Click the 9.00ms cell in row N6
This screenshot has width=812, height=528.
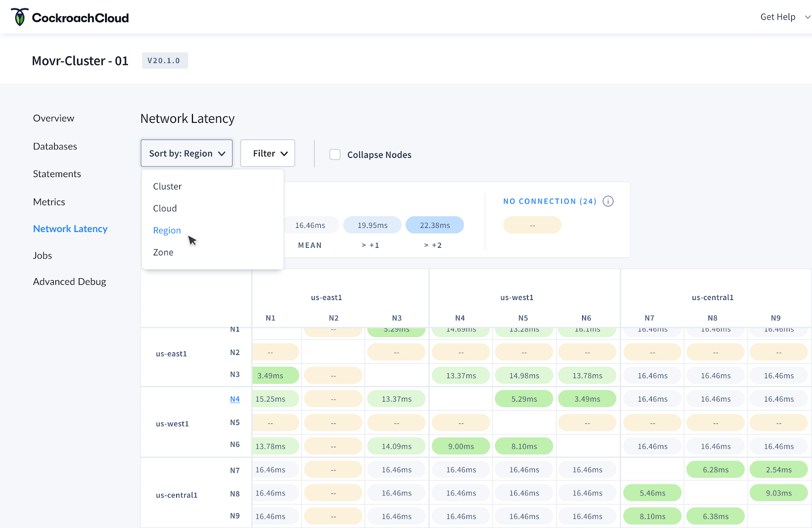[x=461, y=446]
